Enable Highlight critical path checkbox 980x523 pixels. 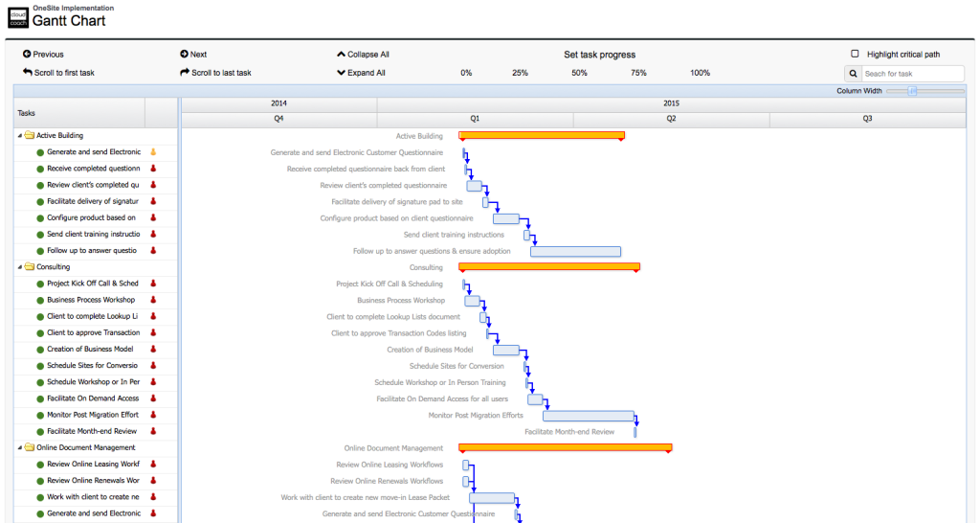856,55
